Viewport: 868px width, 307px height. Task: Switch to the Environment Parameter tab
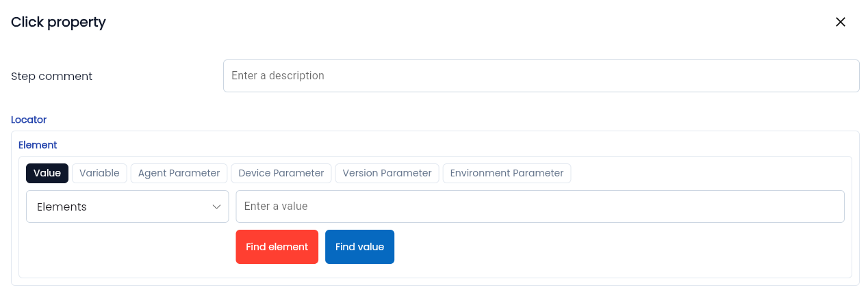pos(507,173)
